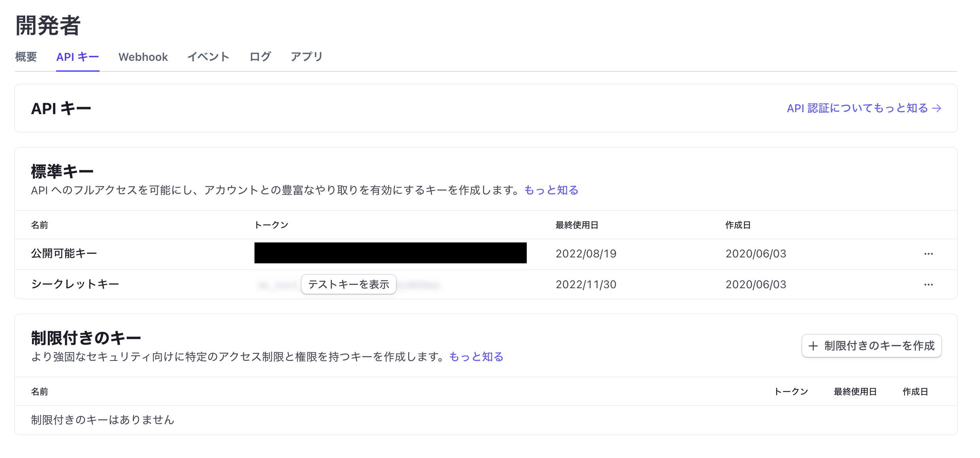Open the overflow menu for シークレットキー
Viewport: 980px width, 458px height.
[x=928, y=284]
